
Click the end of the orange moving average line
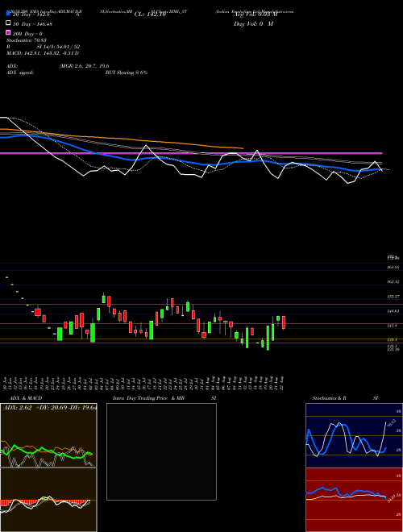pyautogui.click(x=243, y=148)
